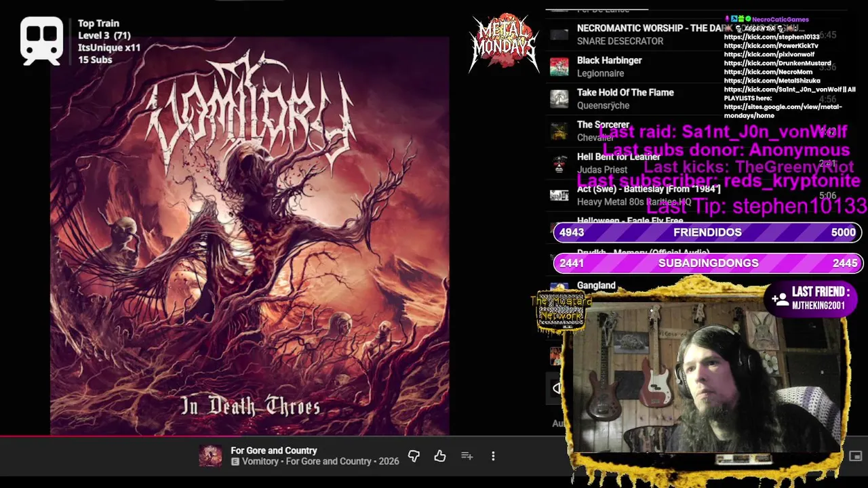Click the Black Harbinger track thumbnail
The height and width of the screenshot is (488, 868).
559,66
